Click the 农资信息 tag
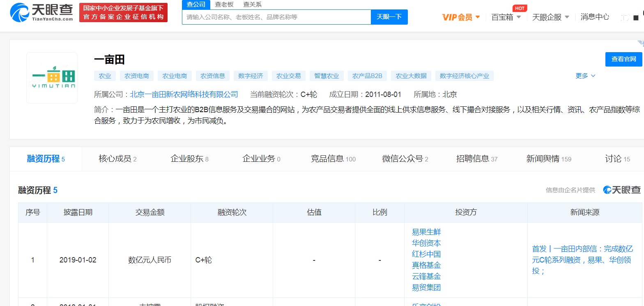The image size is (644, 306). click(x=213, y=76)
